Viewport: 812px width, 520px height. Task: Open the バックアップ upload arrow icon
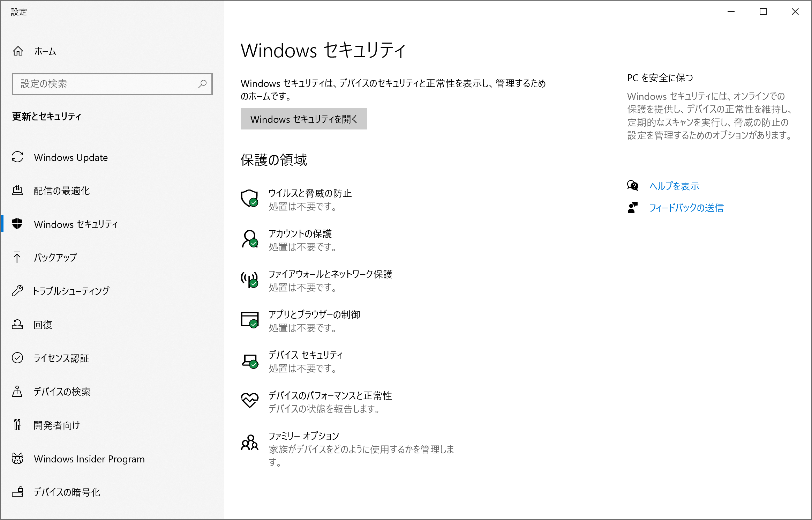click(18, 258)
